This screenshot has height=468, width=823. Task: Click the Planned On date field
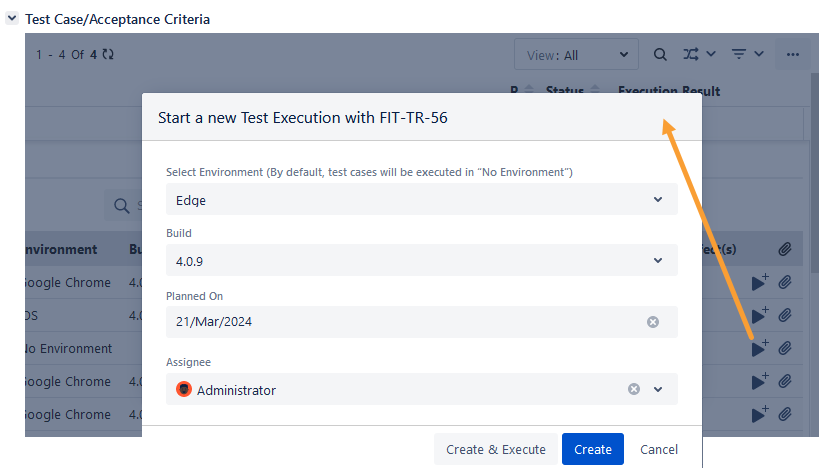click(x=421, y=322)
